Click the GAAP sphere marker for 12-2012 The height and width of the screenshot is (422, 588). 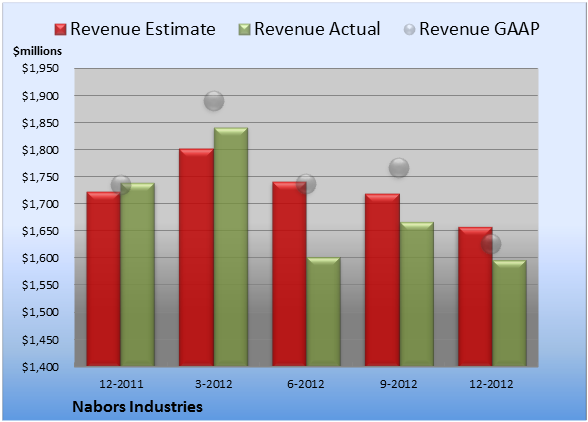pyautogui.click(x=491, y=244)
